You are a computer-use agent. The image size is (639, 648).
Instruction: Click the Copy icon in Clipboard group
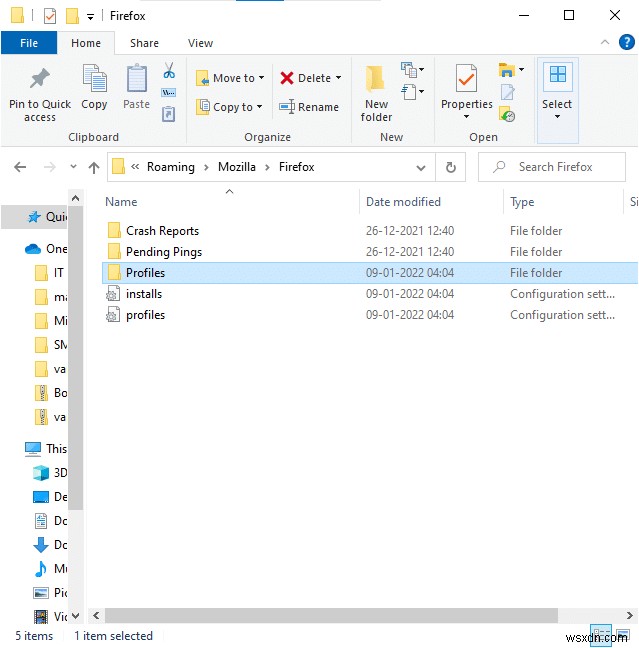95,78
